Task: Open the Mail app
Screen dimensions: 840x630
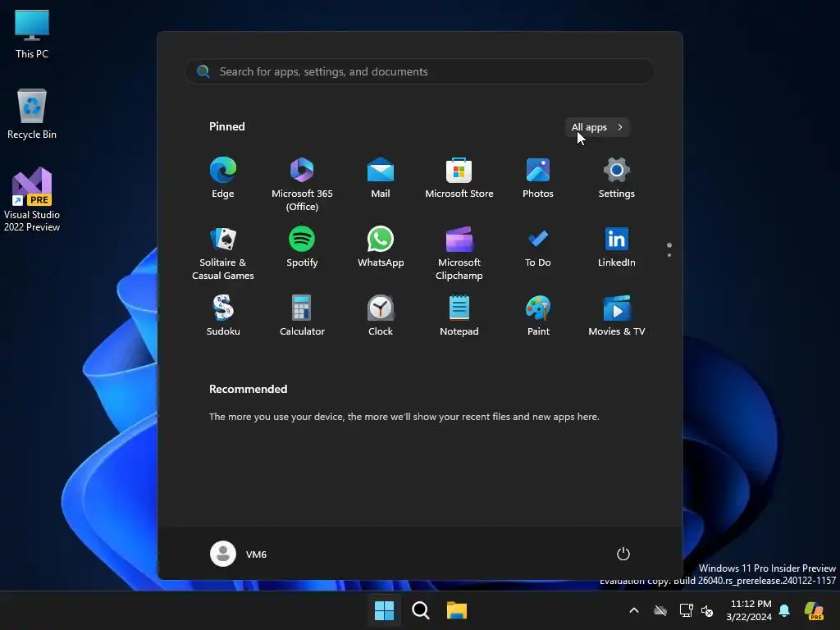Action: 381,178
